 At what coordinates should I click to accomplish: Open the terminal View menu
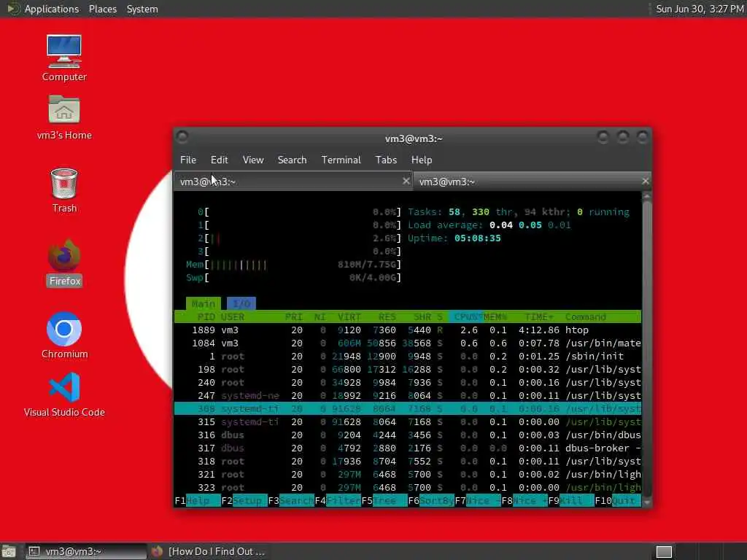pyautogui.click(x=253, y=160)
